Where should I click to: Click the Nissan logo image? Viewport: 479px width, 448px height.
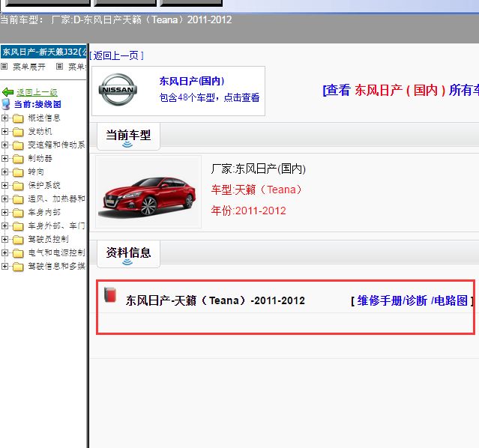coord(118,89)
